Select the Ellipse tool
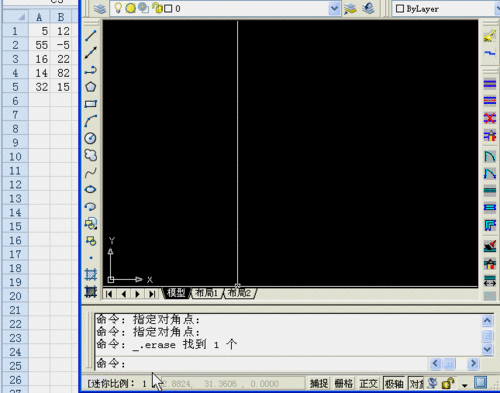Image resolution: width=500 pixels, height=393 pixels. click(91, 189)
